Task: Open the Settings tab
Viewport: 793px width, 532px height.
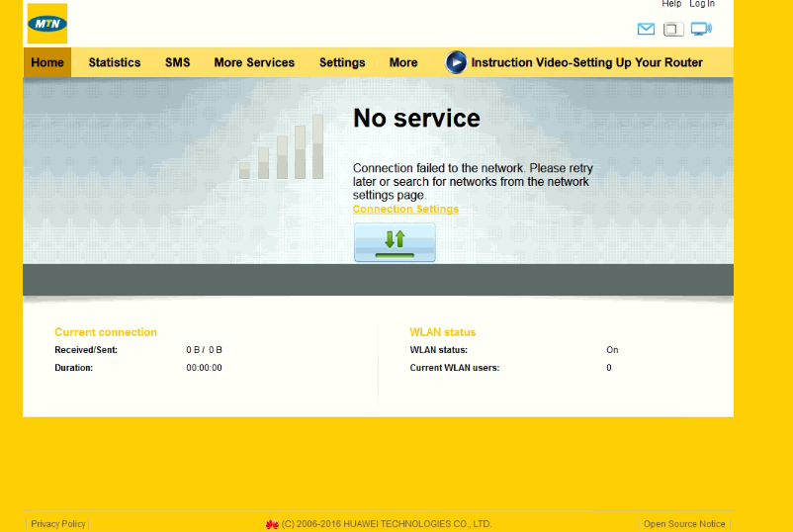Action: [x=342, y=62]
